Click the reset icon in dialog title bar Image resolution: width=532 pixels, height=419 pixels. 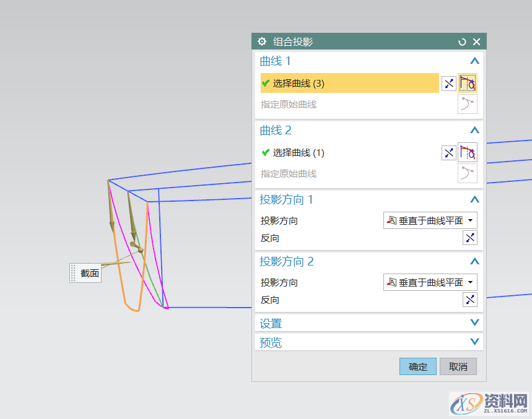point(461,41)
